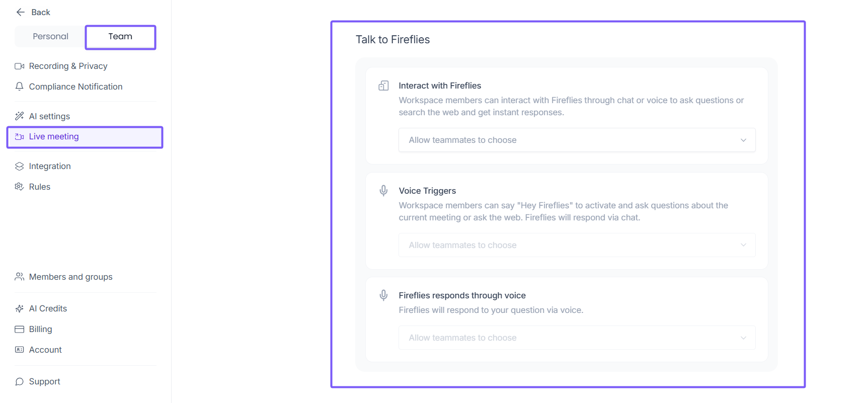This screenshot has height=403, width=868.
Task: Expand the Voice Triggers dropdown
Action: coord(577,245)
